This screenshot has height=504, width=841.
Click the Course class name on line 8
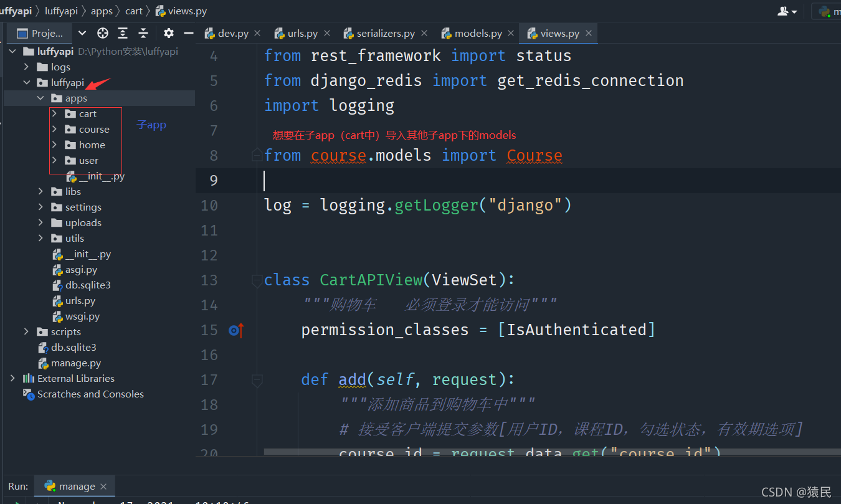pyautogui.click(x=535, y=155)
